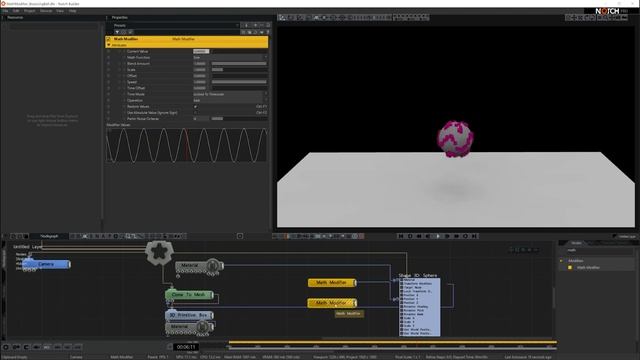
Task: Click the Shape 3D Sphere node title
Action: tap(418, 276)
